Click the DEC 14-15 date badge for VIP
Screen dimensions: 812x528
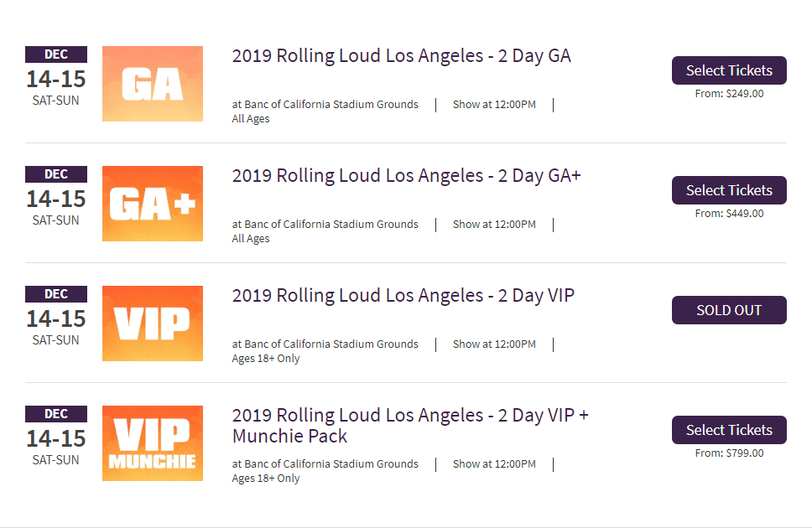(x=56, y=316)
